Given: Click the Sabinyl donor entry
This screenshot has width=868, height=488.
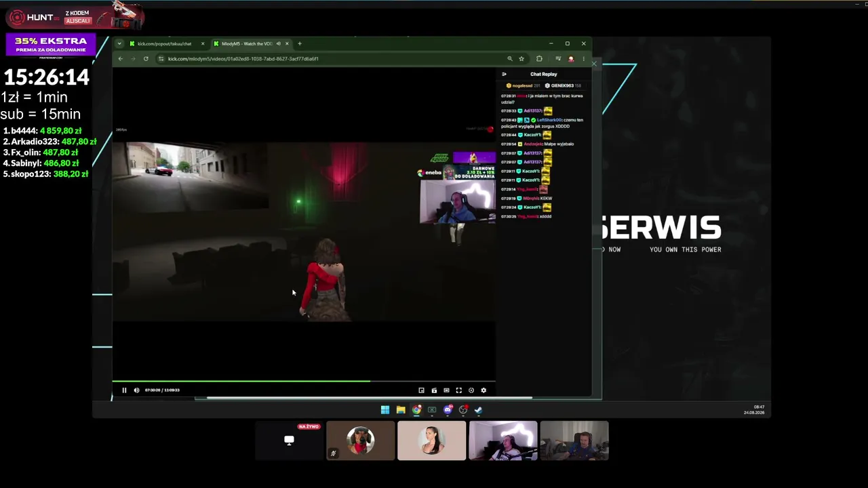Looking at the screenshot, I should point(42,163).
